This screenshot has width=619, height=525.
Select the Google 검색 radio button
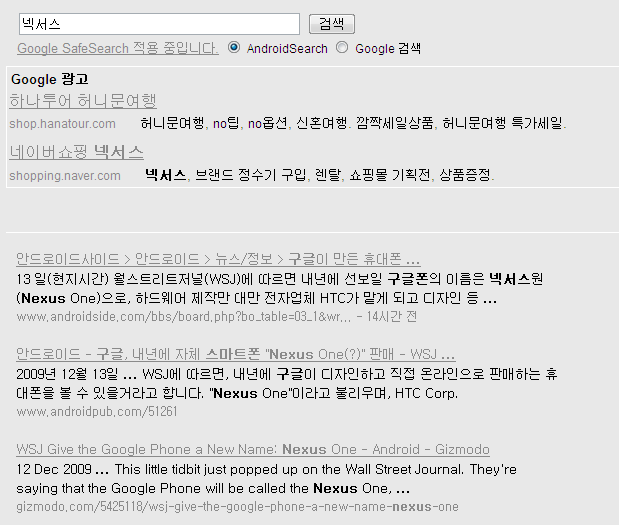(x=342, y=47)
